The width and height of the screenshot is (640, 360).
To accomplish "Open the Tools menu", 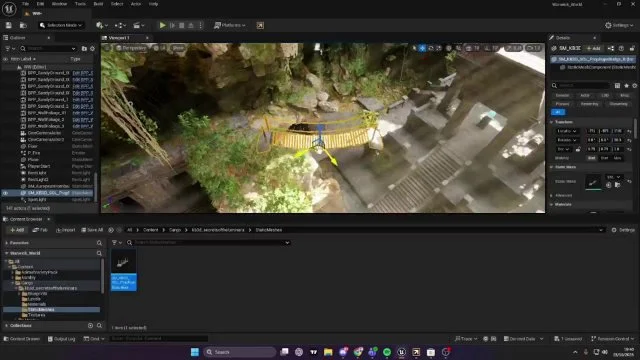I will point(80,4).
